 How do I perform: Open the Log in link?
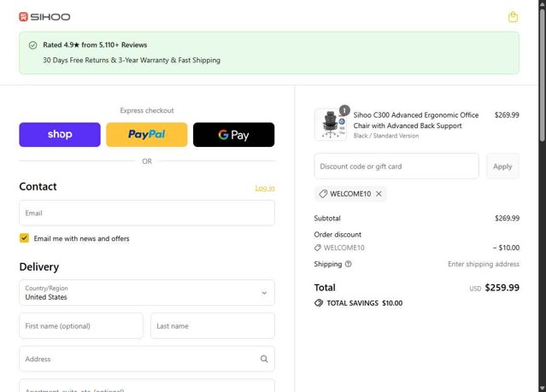[265, 188]
